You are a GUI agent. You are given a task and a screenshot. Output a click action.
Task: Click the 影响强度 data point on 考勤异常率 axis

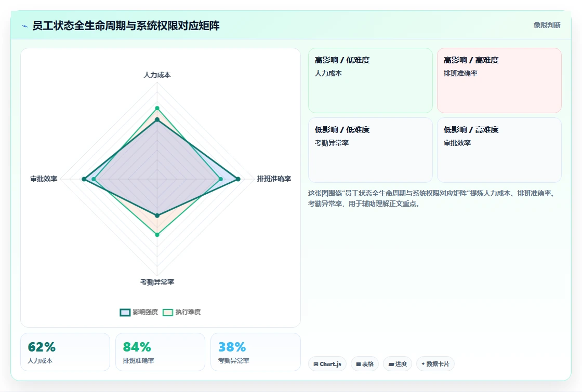pyautogui.click(x=157, y=215)
